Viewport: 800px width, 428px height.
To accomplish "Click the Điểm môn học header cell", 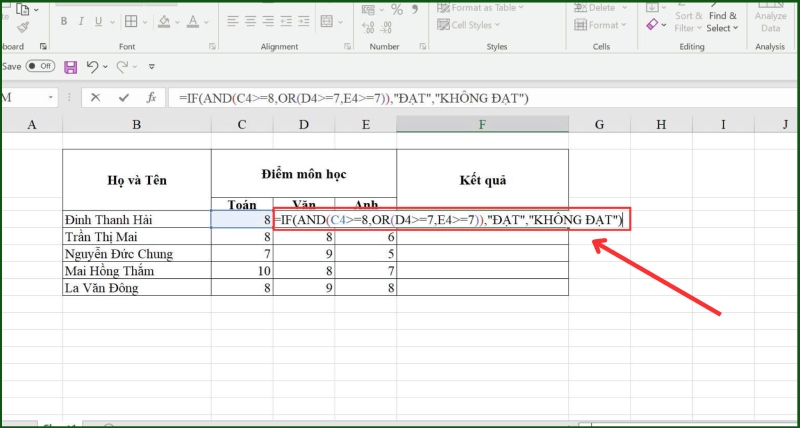I will [x=304, y=174].
